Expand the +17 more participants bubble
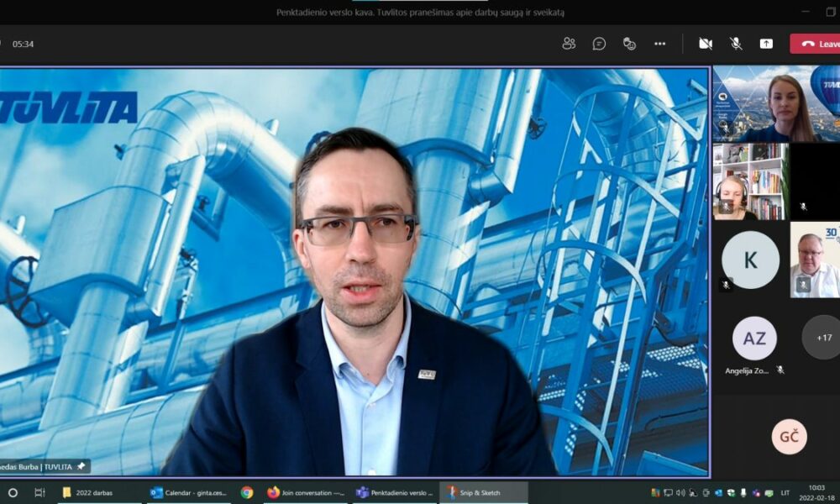This screenshot has width=840, height=504. [x=822, y=338]
